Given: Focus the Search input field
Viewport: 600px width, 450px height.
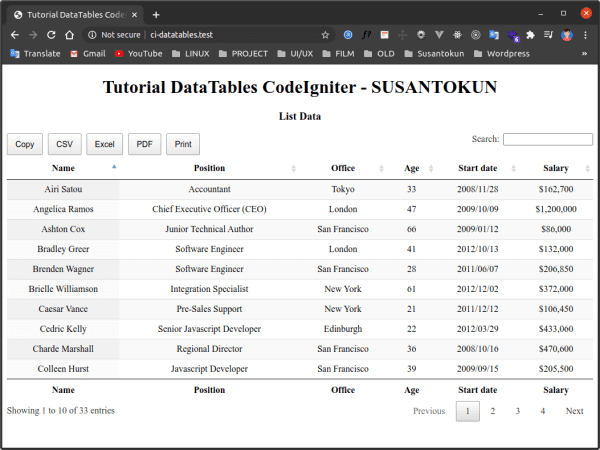Looking at the screenshot, I should coord(548,139).
